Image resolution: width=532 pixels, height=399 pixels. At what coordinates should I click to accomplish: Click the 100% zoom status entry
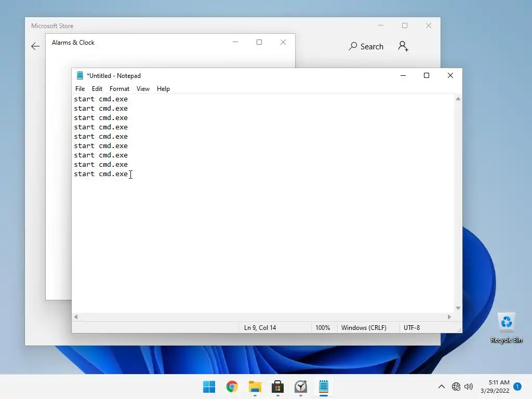[323, 328]
